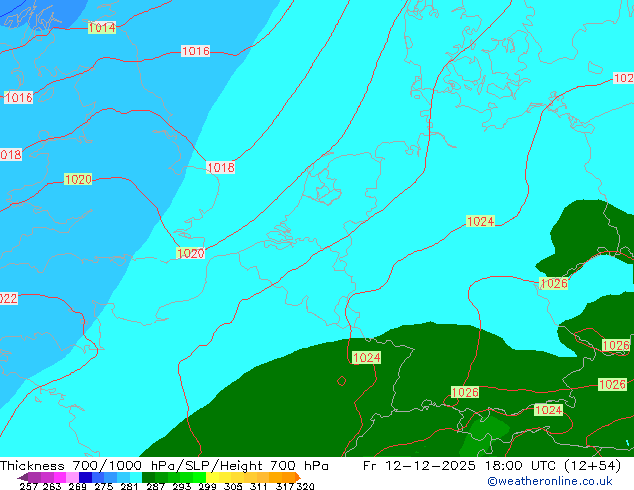This screenshot has height=490, width=634.
Task: Click the legend value 320
Action: (x=305, y=486)
